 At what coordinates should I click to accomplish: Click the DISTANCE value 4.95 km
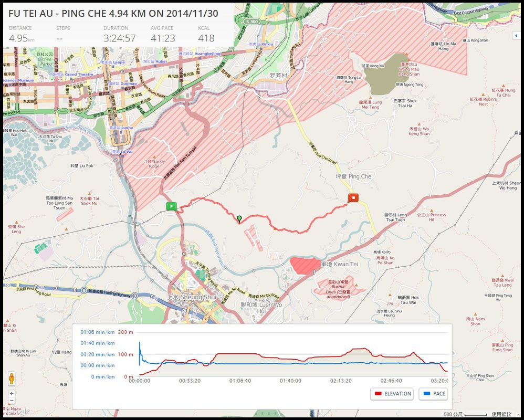coord(21,38)
